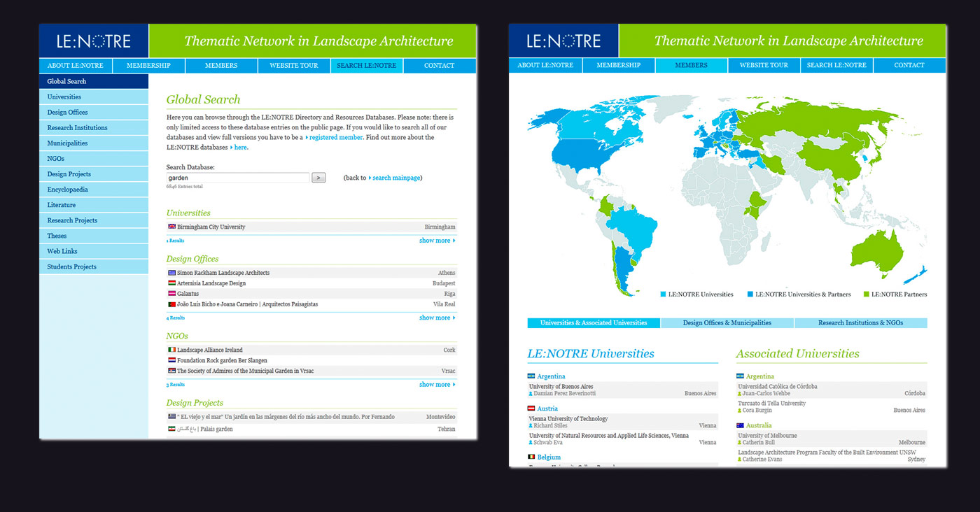Open Students Projects in sidebar

click(x=94, y=266)
